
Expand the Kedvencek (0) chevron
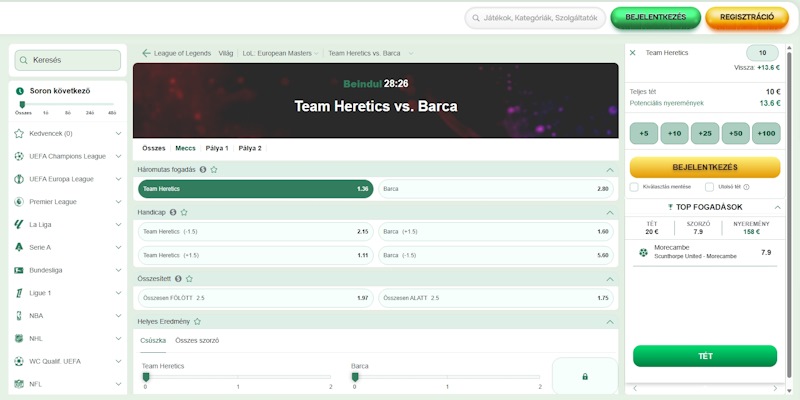pyautogui.click(x=118, y=134)
